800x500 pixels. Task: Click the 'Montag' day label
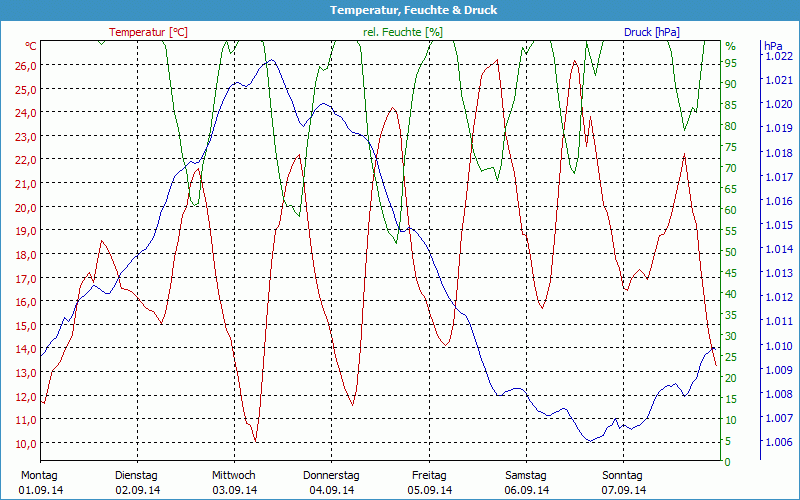(x=39, y=476)
